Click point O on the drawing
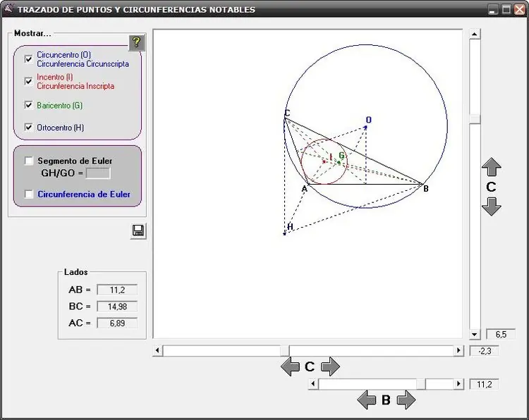 click(x=366, y=127)
